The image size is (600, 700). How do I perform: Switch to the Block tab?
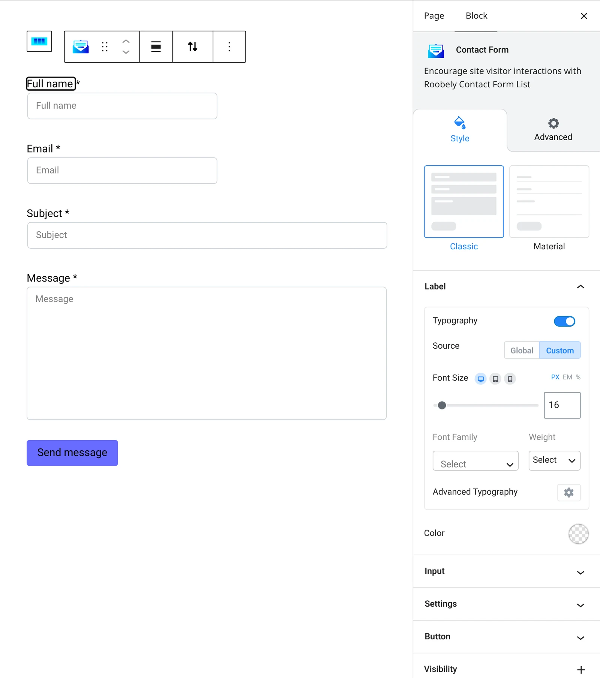(476, 16)
